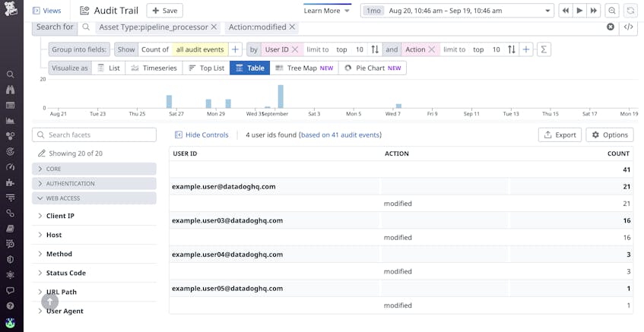Add another measure with plus after audit events
Screen dimensions: 644x332
click(x=235, y=49)
